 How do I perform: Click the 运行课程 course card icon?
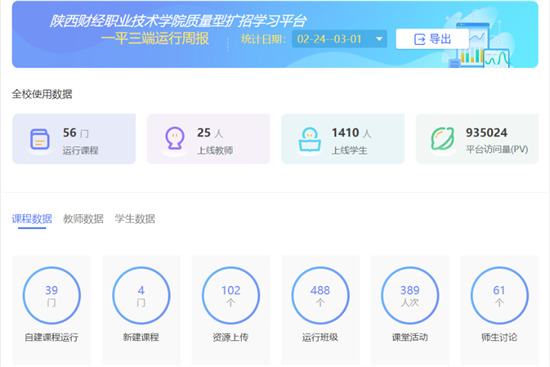coord(39,139)
